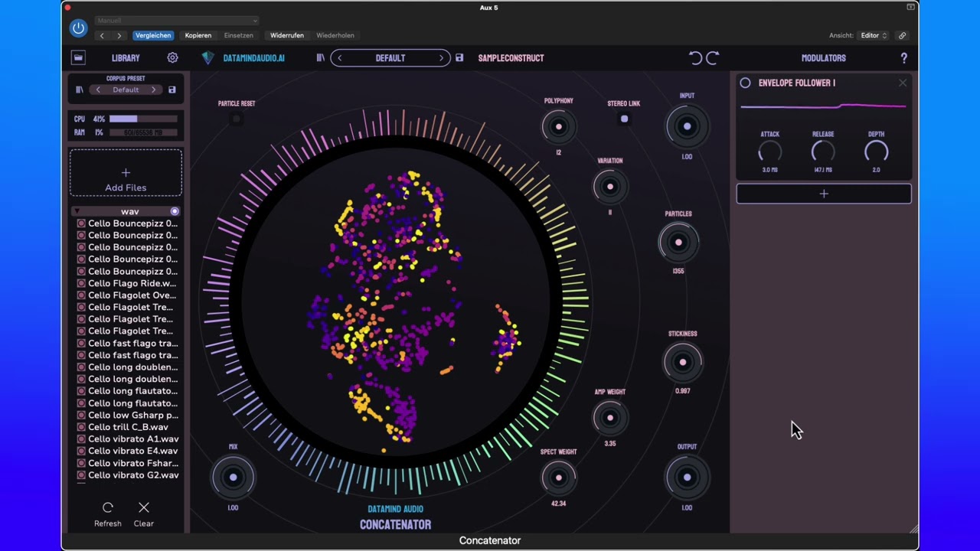Click the Output level knob
This screenshot has height=551, width=980.
687,477
